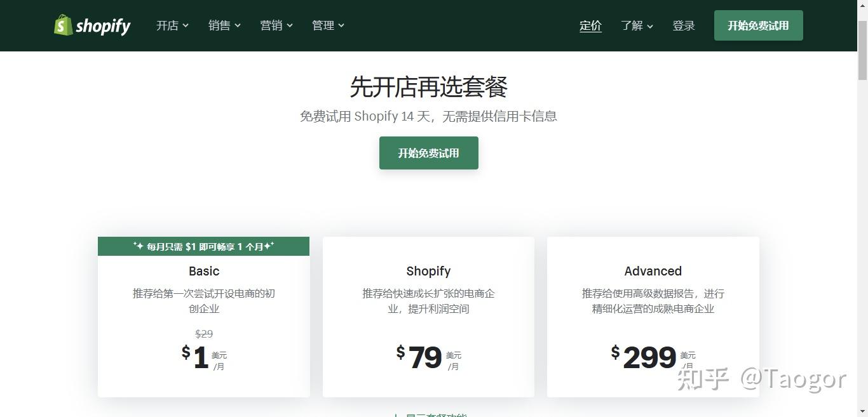Select the Shopify plan title
This screenshot has width=868, height=417.
428,271
